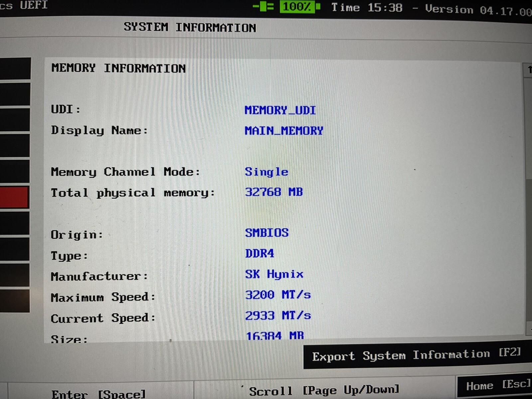Click the Enter [Space] hint
532x399 pixels.
tap(98, 394)
